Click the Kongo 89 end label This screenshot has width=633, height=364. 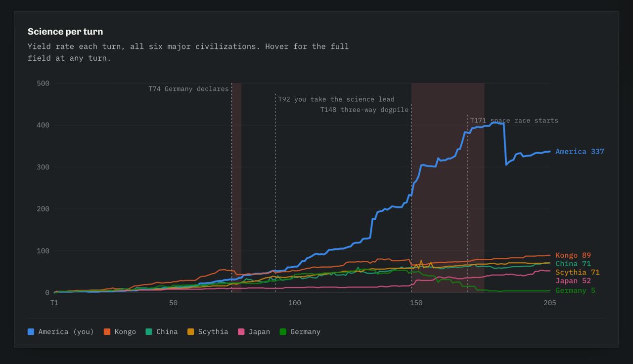tap(573, 255)
